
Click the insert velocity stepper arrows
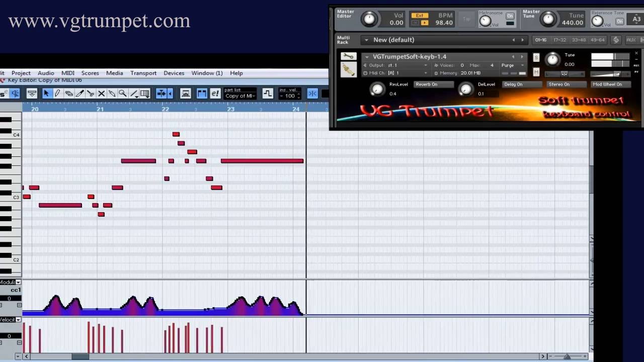tap(299, 96)
